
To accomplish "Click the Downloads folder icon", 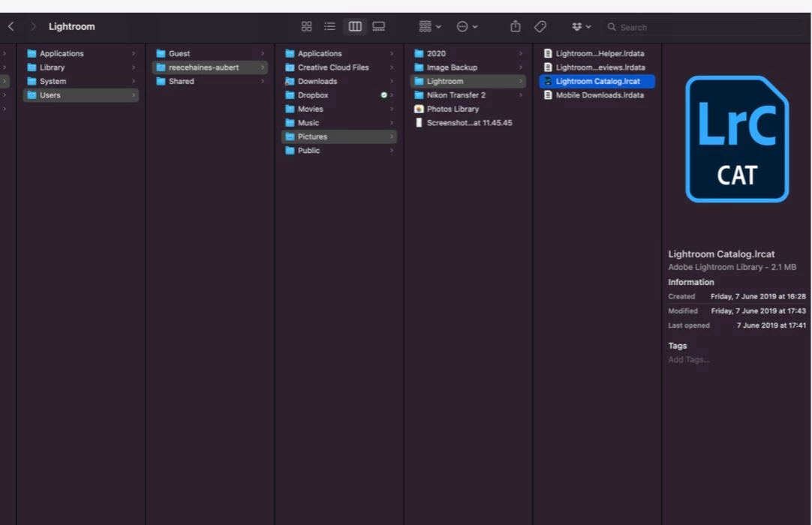I will click(290, 81).
